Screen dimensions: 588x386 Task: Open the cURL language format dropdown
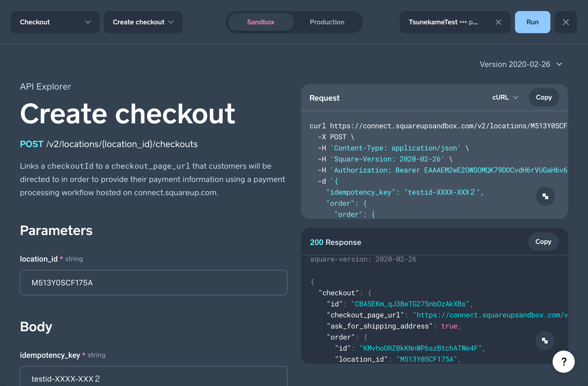[505, 97]
